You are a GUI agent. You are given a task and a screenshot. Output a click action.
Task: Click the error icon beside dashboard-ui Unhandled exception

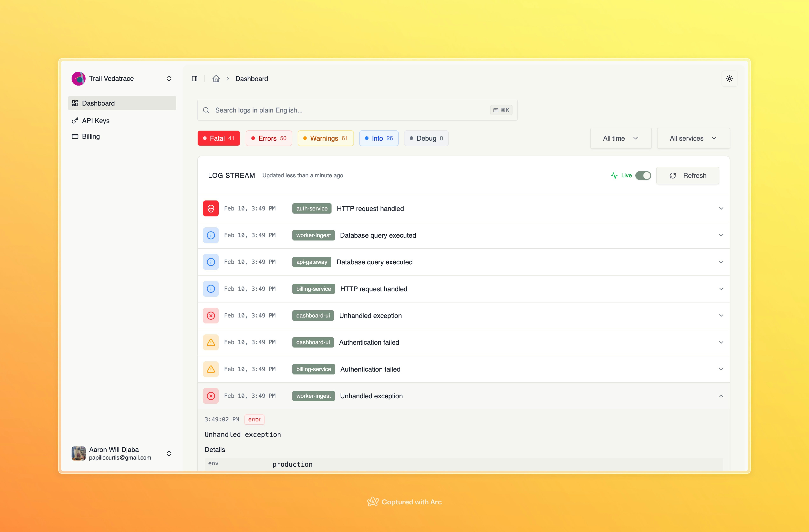coord(211,315)
